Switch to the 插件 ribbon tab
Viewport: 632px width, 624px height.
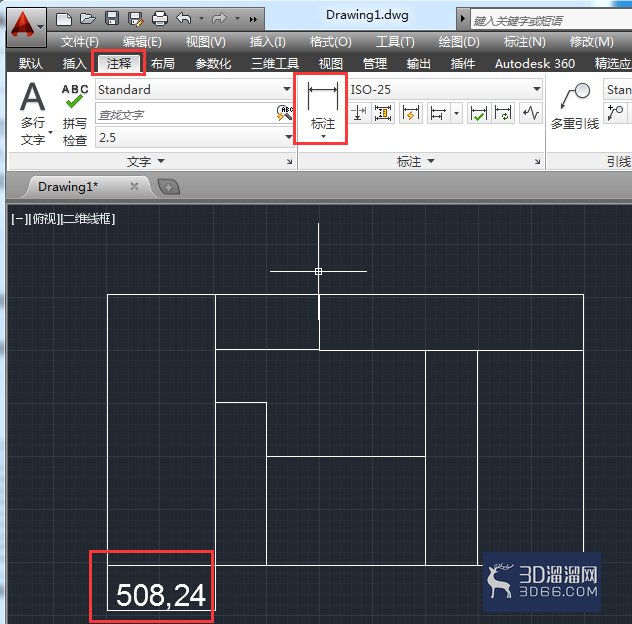[463, 63]
